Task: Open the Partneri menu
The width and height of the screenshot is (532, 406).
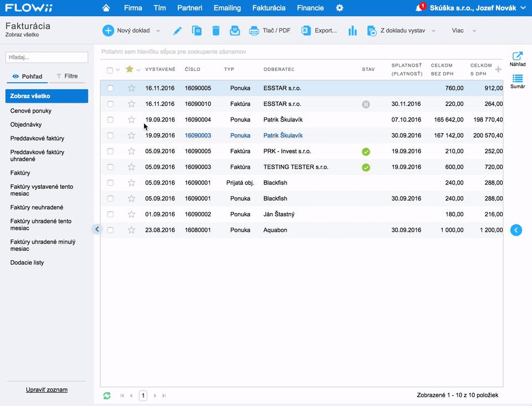Action: point(190,8)
